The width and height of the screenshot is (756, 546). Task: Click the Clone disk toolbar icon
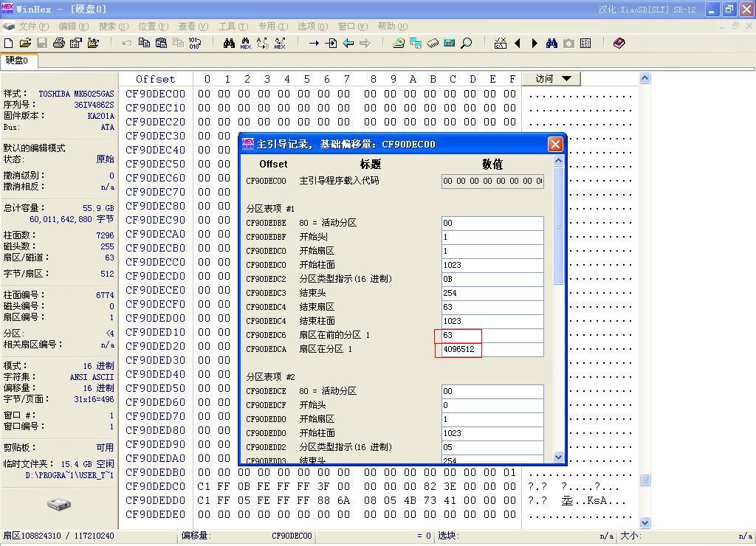coord(415,44)
